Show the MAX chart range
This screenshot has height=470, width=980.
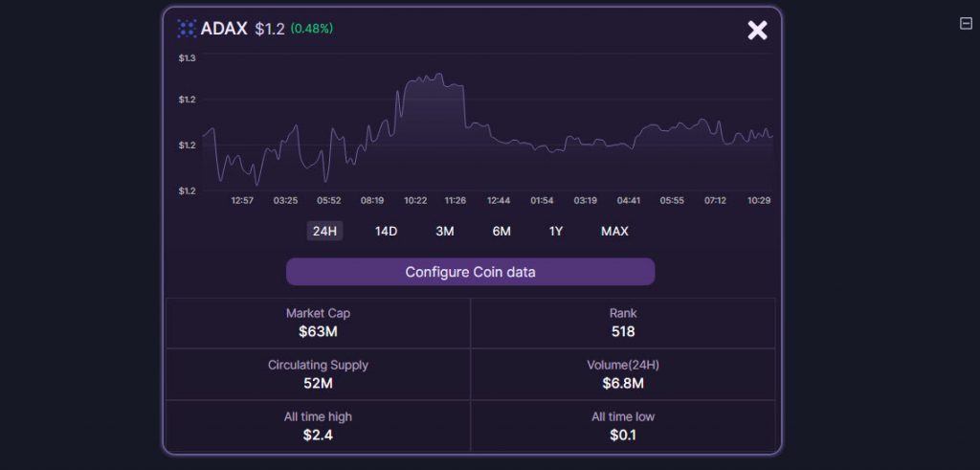point(614,232)
